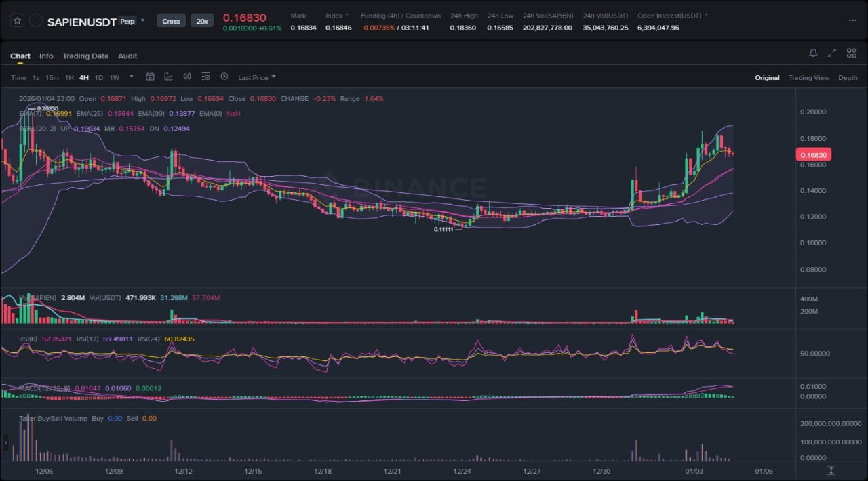Click the Taker Buy/Sell Volume label
Viewport: 868px width, 481px height.
pos(53,419)
